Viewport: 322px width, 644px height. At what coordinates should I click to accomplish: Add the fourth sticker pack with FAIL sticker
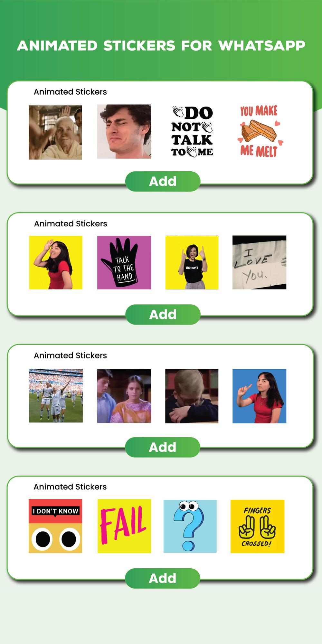163,578
